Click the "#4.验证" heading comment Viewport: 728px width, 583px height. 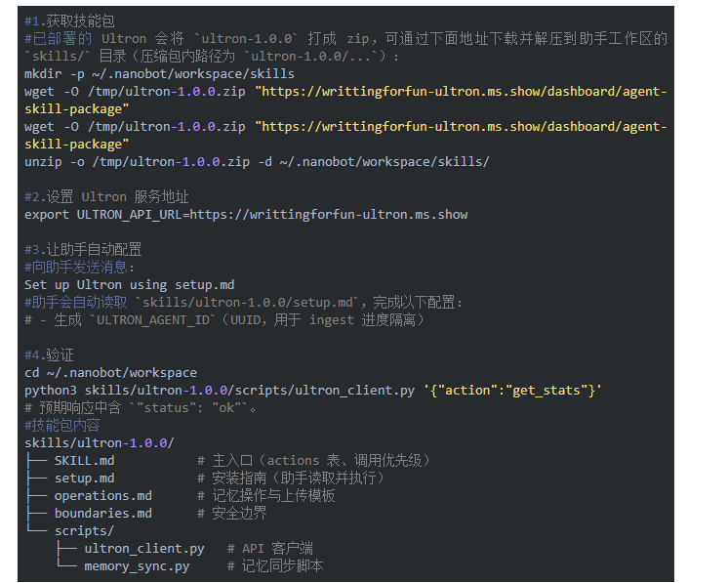tap(49, 354)
